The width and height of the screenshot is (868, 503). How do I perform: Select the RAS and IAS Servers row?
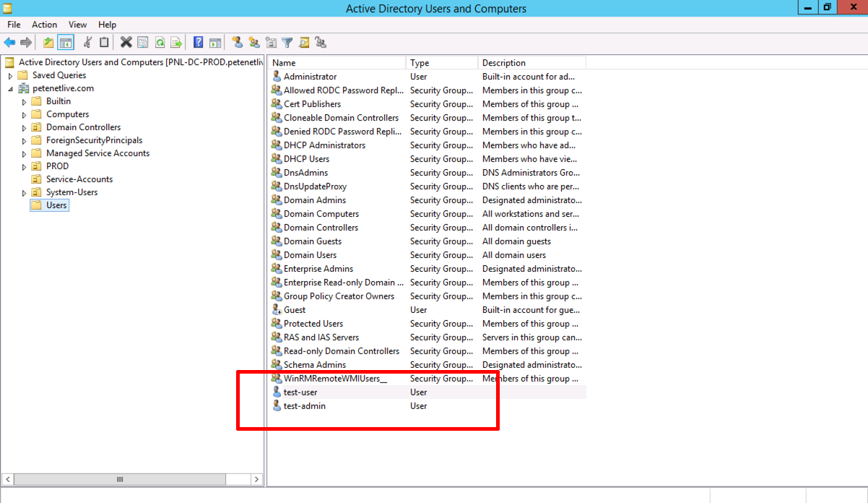(428, 338)
